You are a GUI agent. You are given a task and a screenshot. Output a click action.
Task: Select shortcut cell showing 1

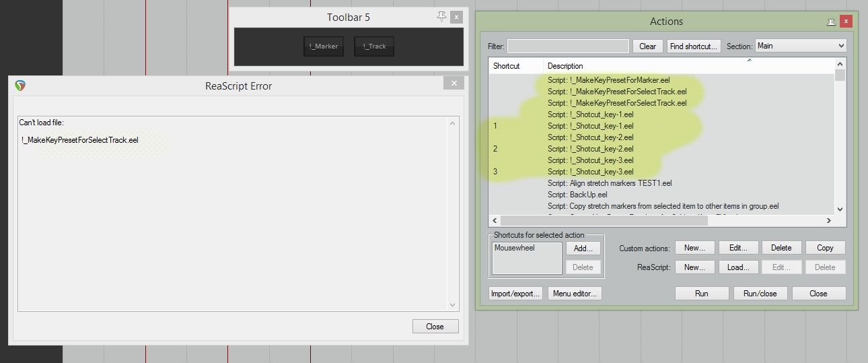[495, 126]
